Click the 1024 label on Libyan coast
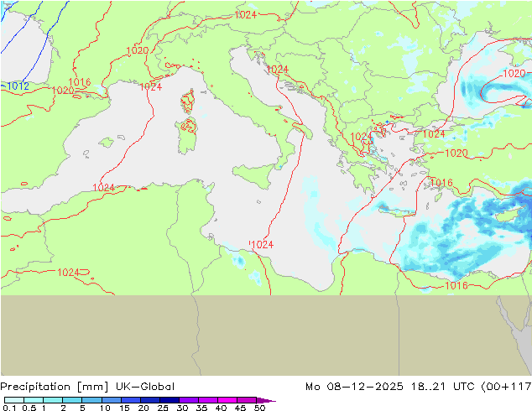This screenshot has height=411, width=532. [x=263, y=244]
